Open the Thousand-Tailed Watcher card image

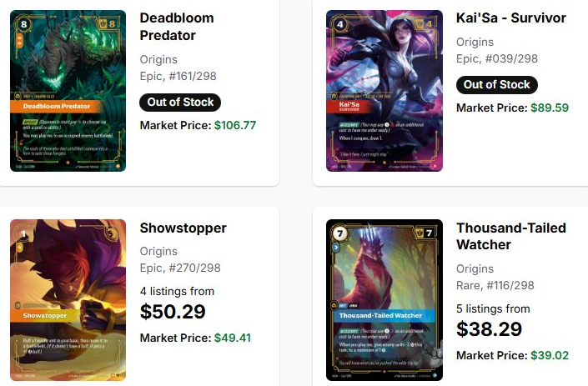pyautogui.click(x=384, y=300)
